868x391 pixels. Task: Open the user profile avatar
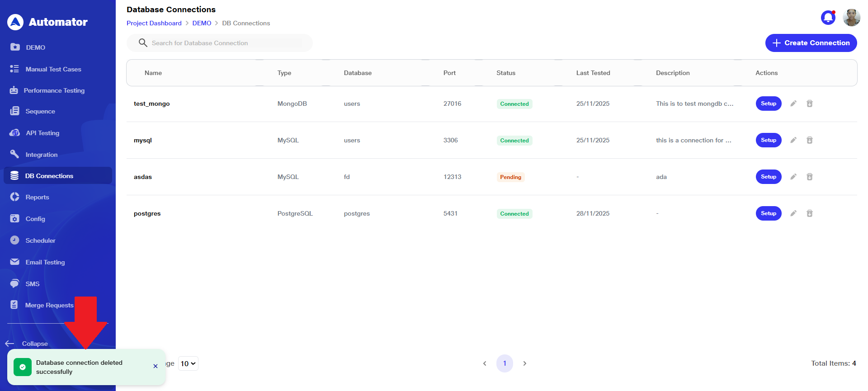pyautogui.click(x=851, y=18)
